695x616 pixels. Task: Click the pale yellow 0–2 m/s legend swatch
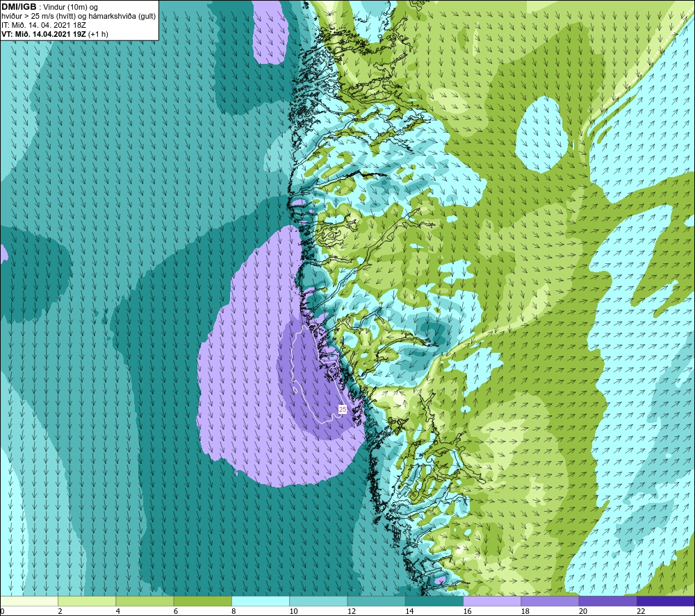coord(29,601)
